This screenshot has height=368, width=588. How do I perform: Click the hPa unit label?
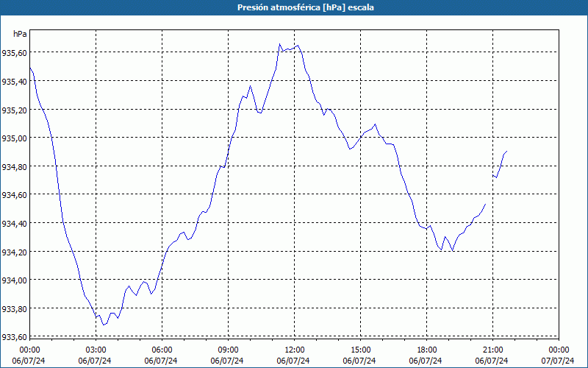coord(20,34)
